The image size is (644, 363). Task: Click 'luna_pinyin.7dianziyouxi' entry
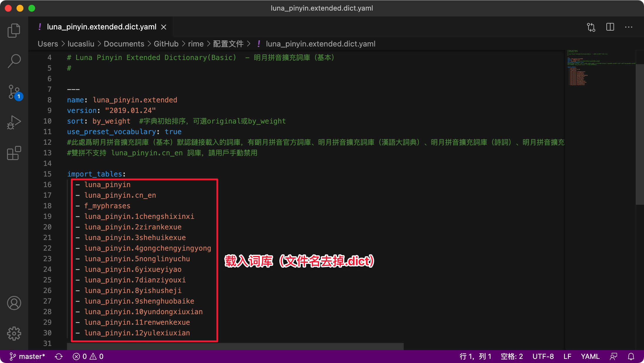point(135,280)
